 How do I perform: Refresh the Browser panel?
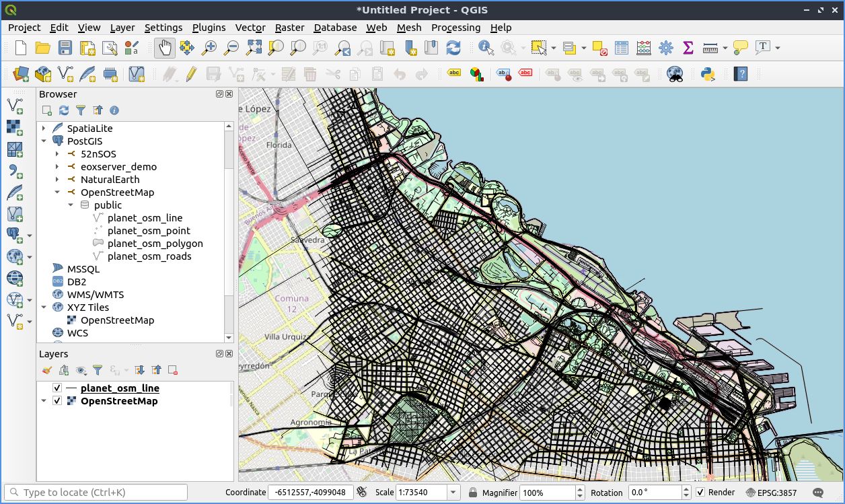(x=64, y=110)
